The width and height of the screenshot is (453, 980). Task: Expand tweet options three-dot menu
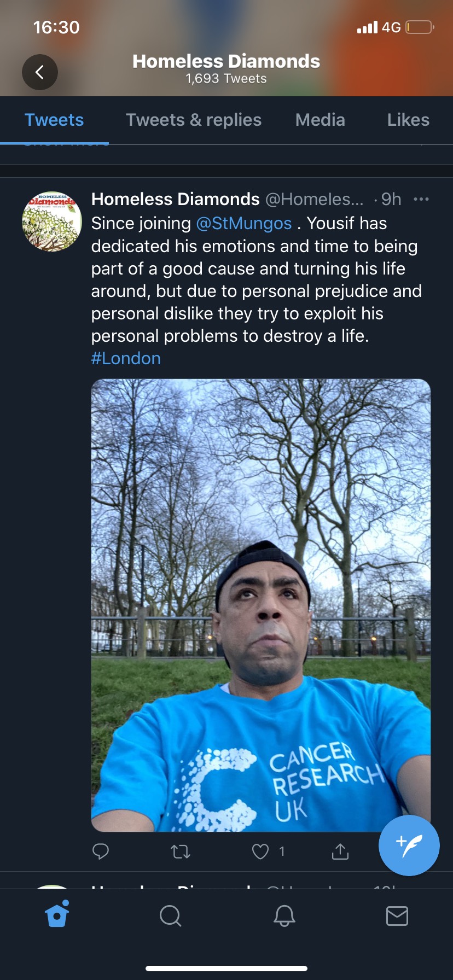pos(421,199)
